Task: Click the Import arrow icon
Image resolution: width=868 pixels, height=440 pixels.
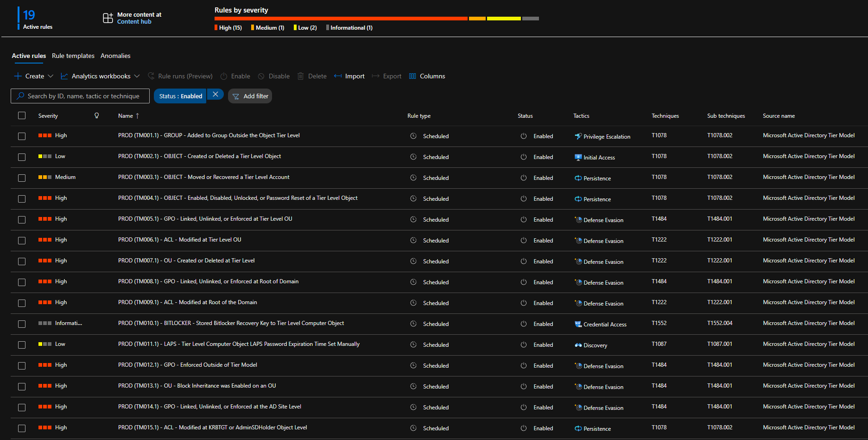Action: coord(338,76)
